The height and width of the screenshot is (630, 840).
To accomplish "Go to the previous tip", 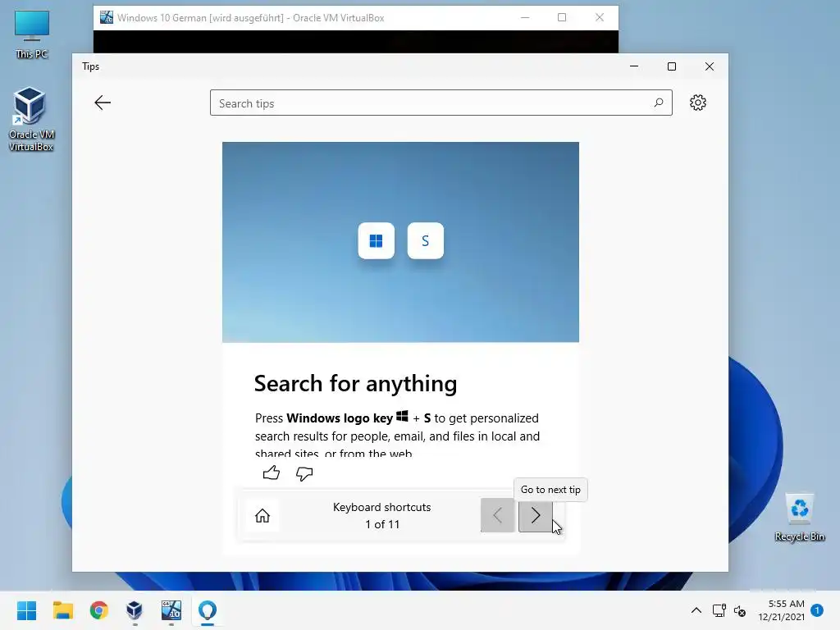I will [498, 515].
